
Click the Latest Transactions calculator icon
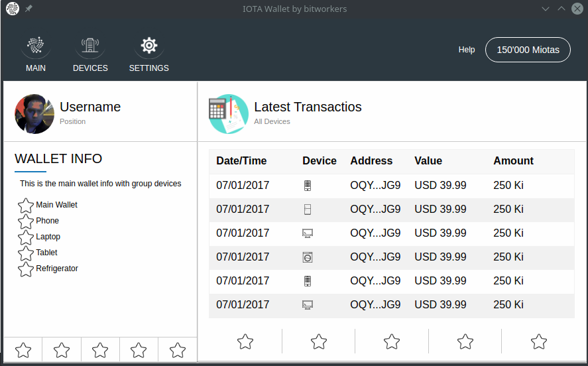(229, 114)
